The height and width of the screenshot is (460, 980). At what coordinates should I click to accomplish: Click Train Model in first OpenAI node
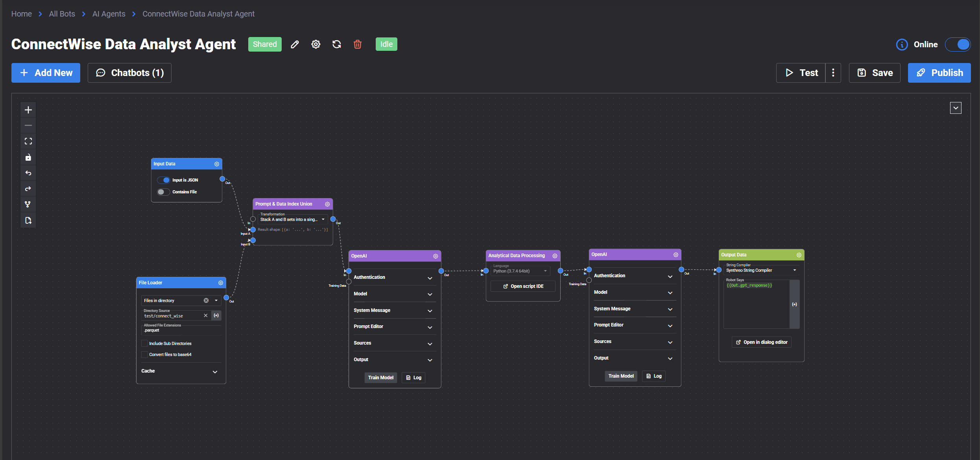pos(380,378)
